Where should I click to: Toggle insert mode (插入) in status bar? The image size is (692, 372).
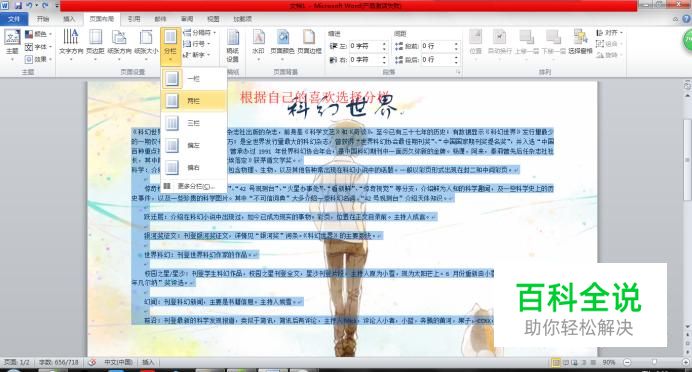point(148,362)
